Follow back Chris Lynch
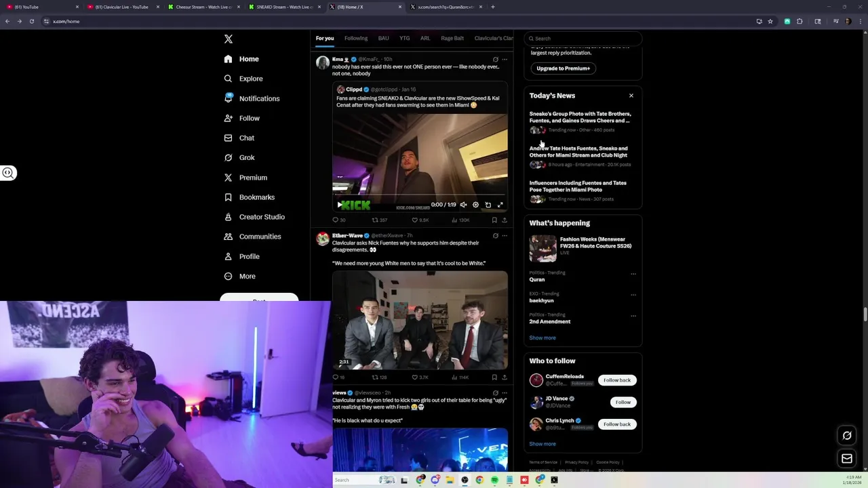The image size is (868, 488). point(617,424)
